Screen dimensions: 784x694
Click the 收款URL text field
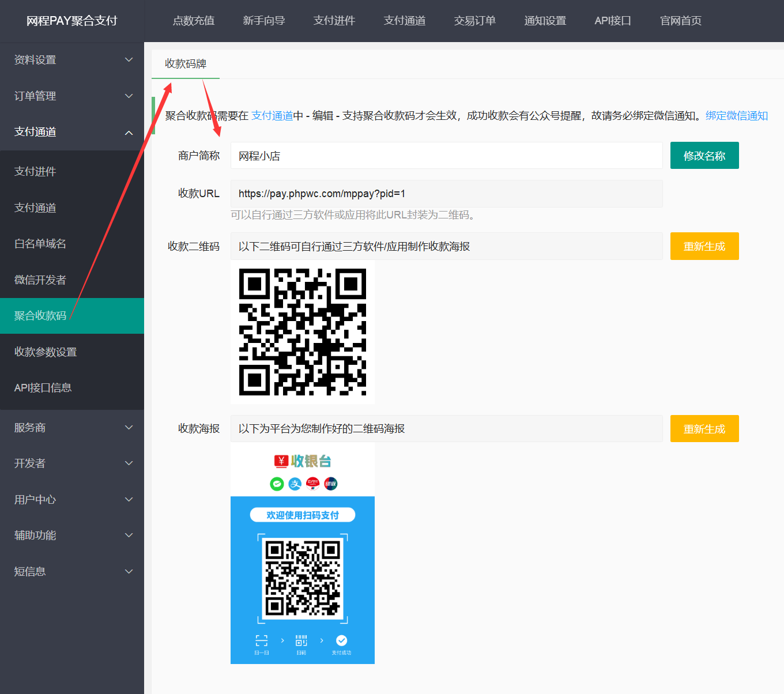446,194
